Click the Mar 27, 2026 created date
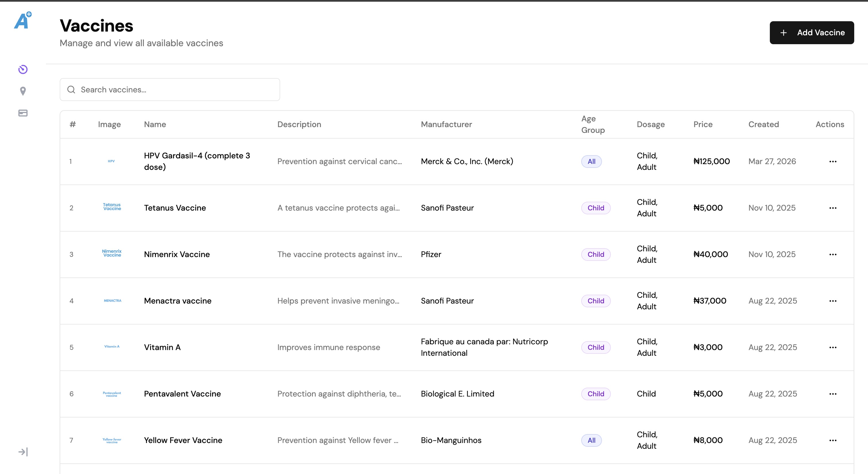The height and width of the screenshot is (474, 868). pyautogui.click(x=772, y=161)
